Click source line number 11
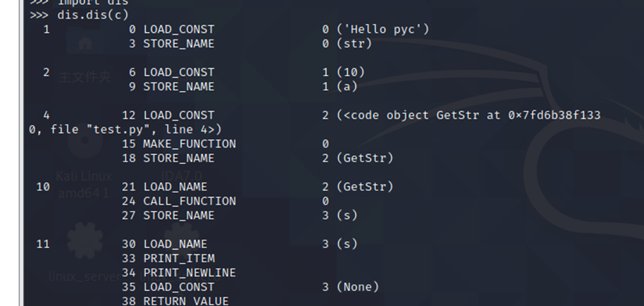644x306 pixels. 42,244
